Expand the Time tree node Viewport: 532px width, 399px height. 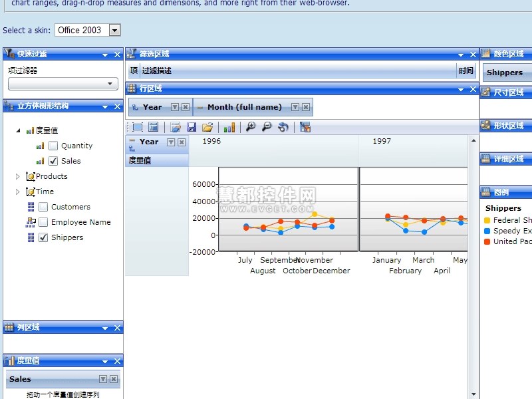18,192
